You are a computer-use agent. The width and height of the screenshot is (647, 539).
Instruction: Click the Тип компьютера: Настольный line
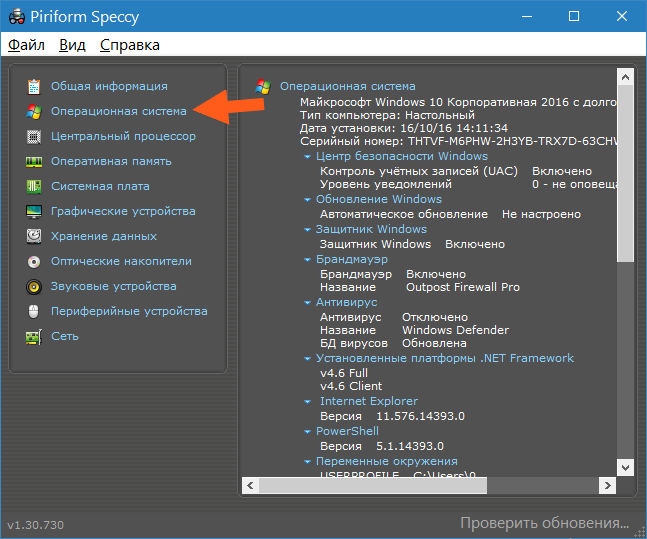tap(387, 115)
